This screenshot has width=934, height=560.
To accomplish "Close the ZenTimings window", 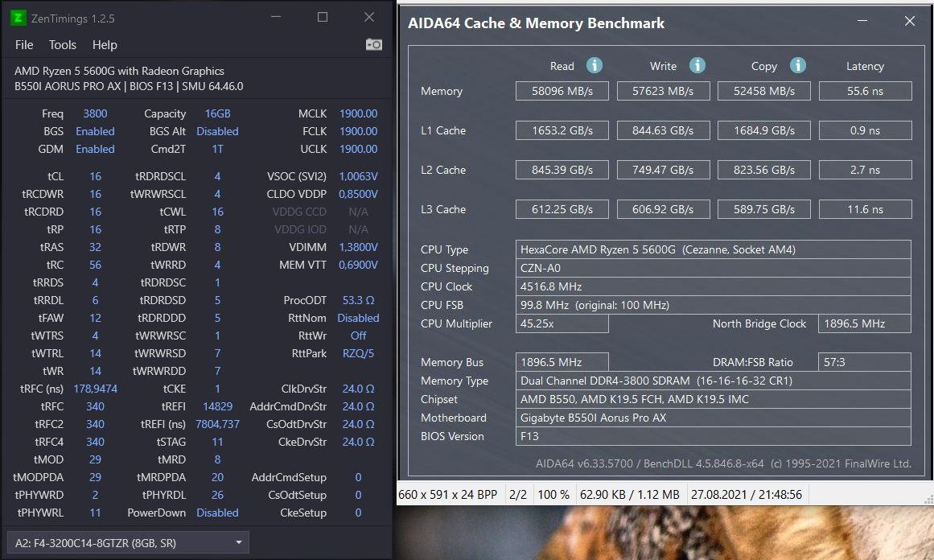I will [x=369, y=17].
